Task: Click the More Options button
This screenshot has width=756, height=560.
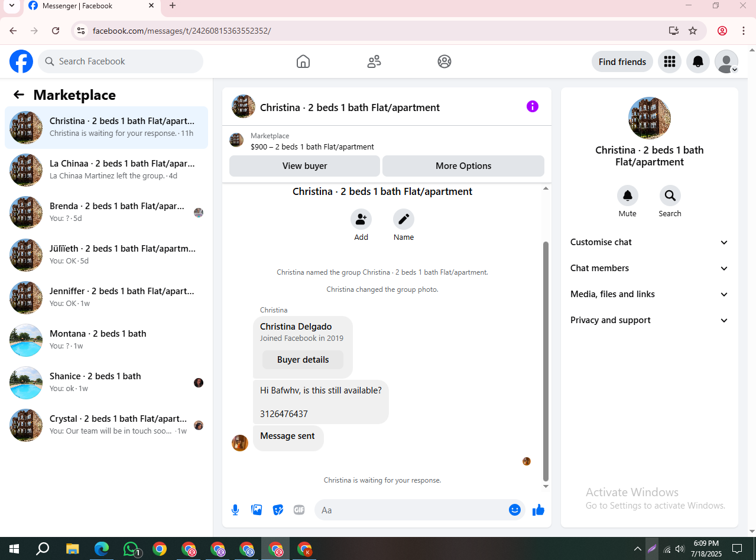Action: pos(463,166)
